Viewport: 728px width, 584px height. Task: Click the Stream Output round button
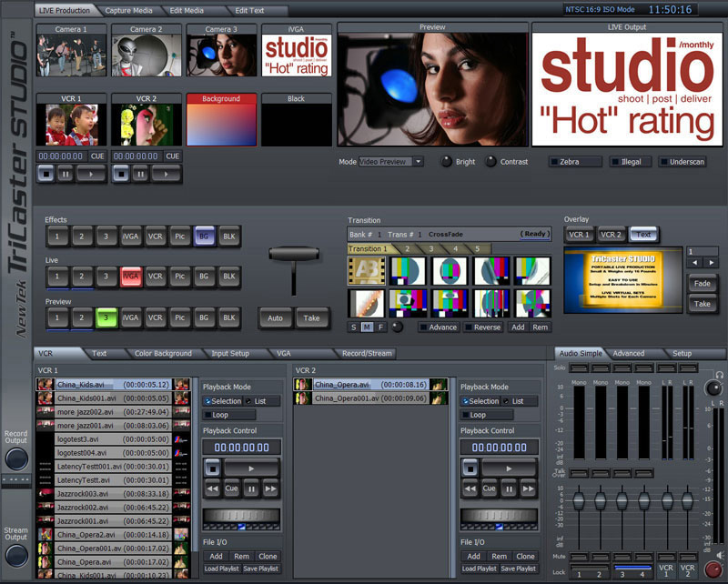(16, 556)
